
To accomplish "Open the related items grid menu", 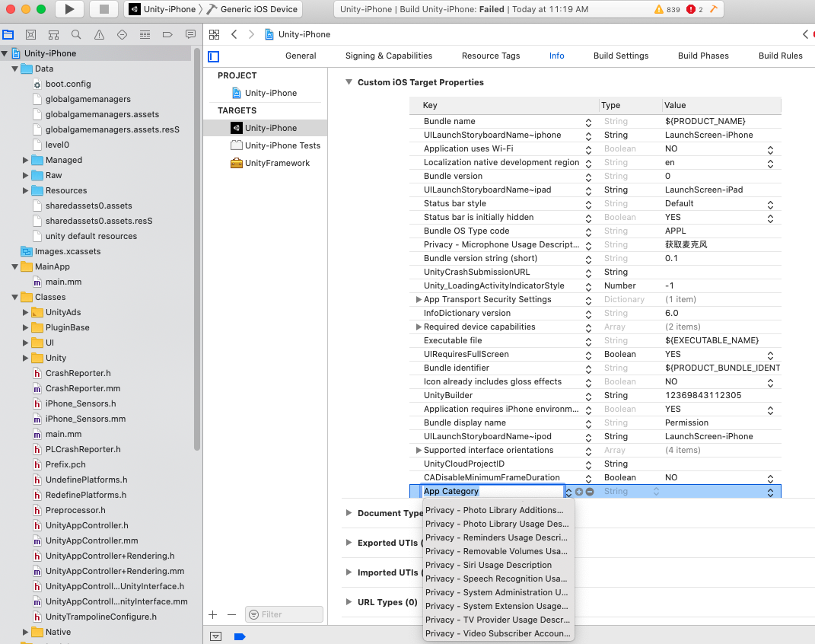I will 214,34.
